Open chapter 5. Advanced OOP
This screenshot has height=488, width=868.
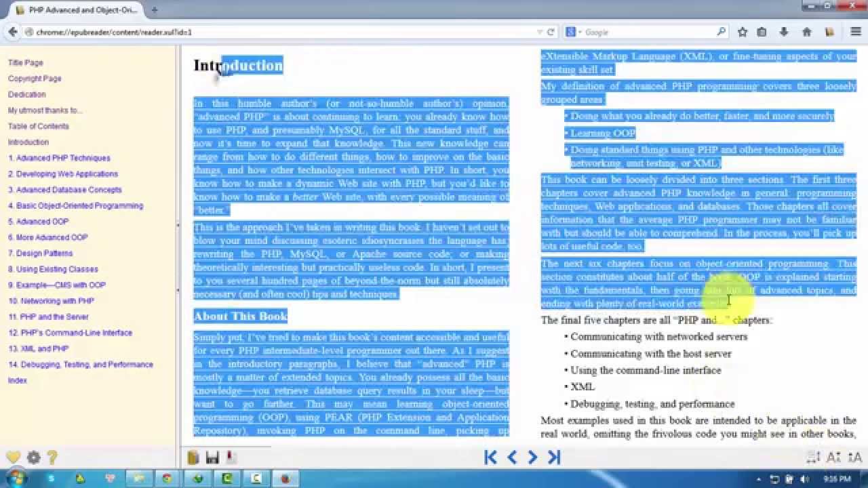click(x=38, y=222)
